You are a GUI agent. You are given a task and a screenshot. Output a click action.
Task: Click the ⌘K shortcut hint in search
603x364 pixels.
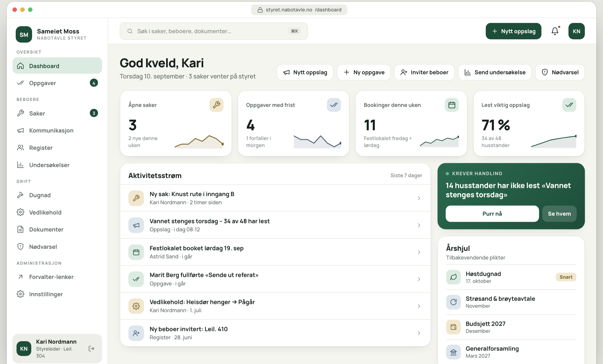tap(295, 31)
